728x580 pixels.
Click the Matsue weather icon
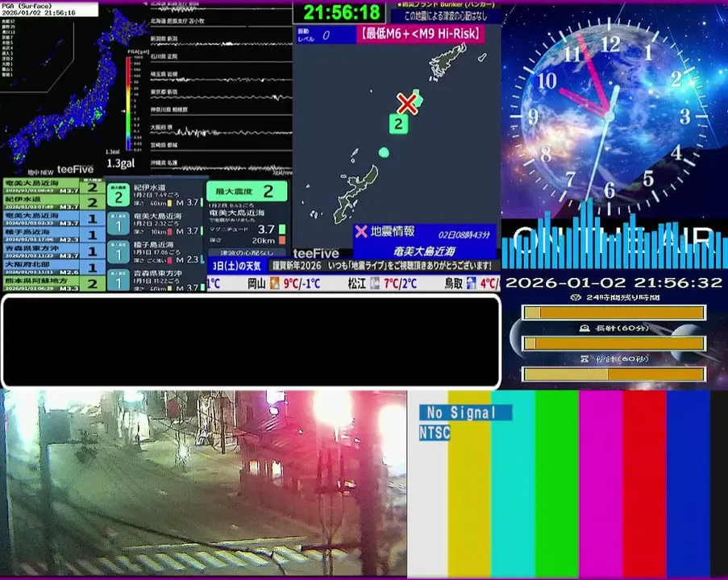pyautogui.click(x=375, y=283)
